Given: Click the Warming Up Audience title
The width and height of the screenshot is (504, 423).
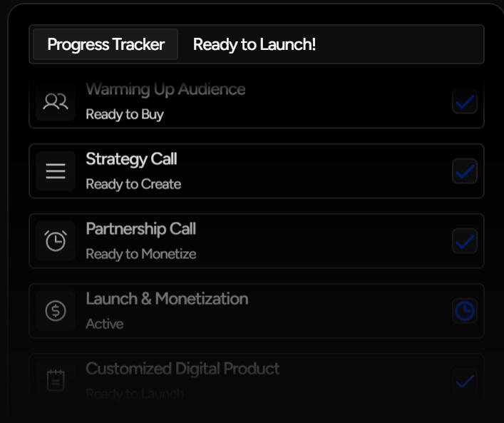Looking at the screenshot, I should 165,90.
